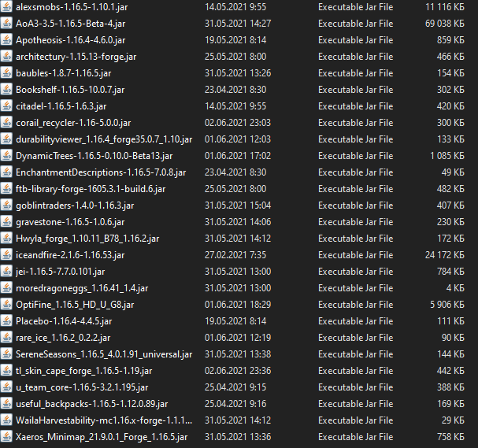
Task: Select file name moredragoneggs_1.16.41_1.4.jar
Action: click(82, 288)
